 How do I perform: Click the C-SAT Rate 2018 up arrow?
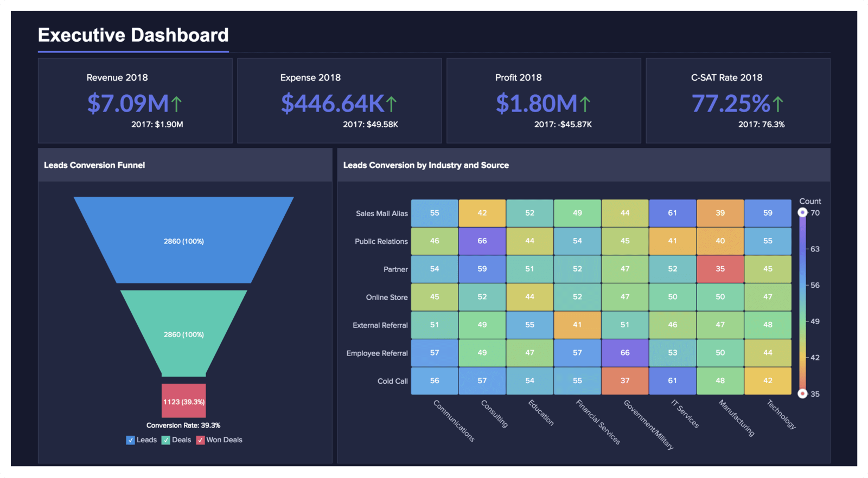pos(777,104)
